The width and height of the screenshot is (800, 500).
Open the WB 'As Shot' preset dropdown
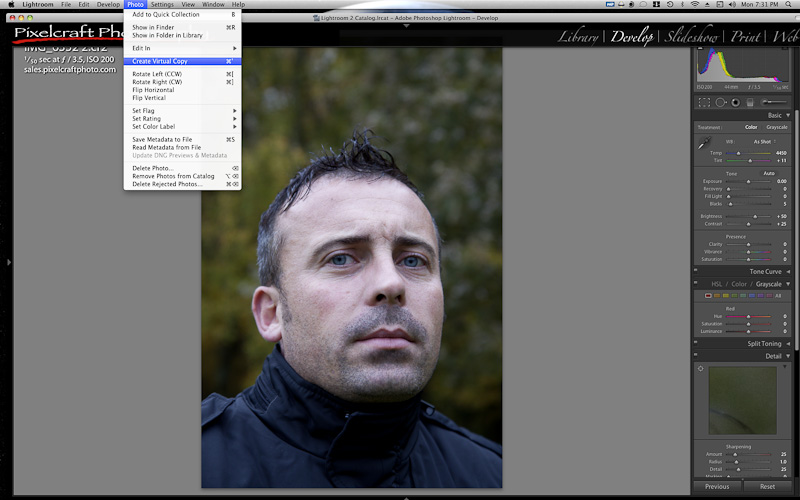pyautogui.click(x=764, y=141)
